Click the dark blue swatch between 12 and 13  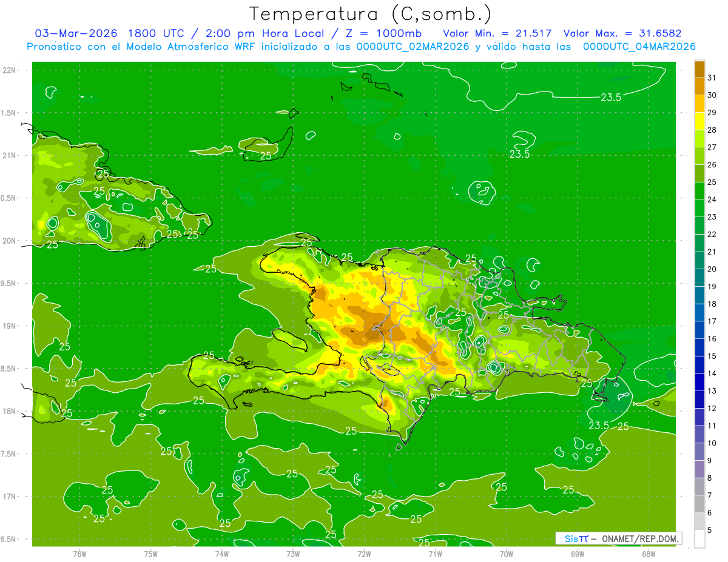point(699,400)
